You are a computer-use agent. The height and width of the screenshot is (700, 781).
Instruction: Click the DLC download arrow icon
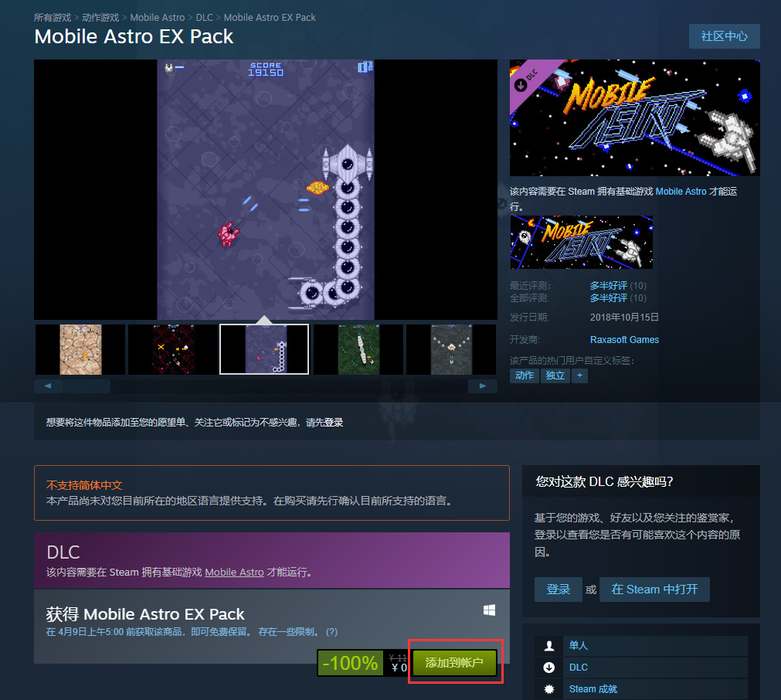(549, 668)
